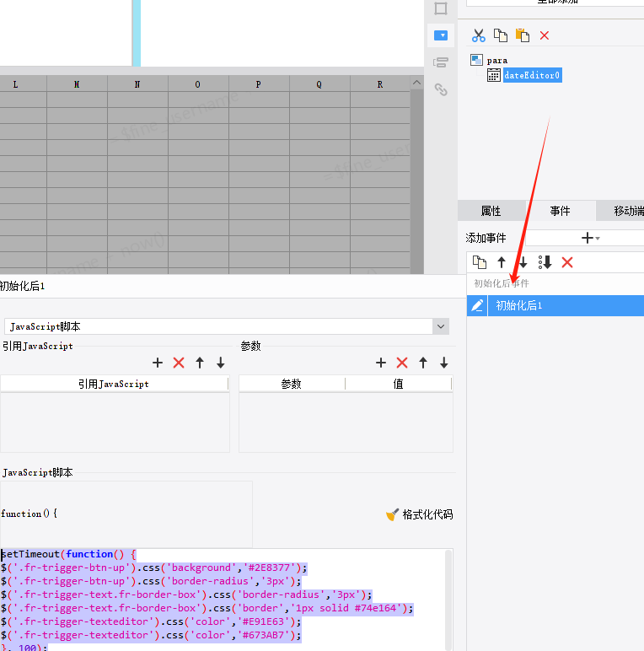Remove a referenced JavaScript with the red X

pyautogui.click(x=179, y=363)
